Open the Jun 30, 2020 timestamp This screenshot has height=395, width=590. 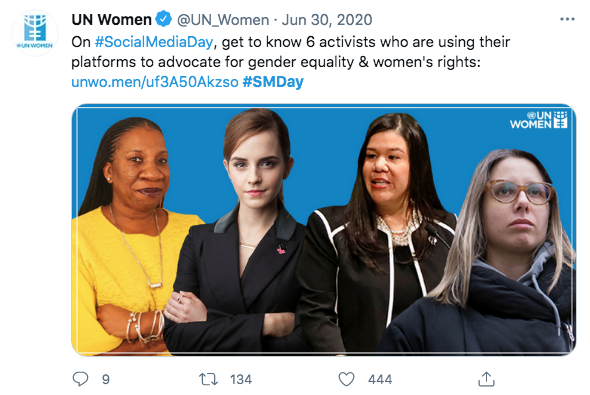point(327,20)
